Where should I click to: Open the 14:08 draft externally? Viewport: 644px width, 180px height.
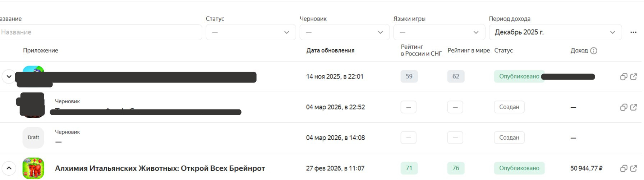pyautogui.click(x=634, y=138)
